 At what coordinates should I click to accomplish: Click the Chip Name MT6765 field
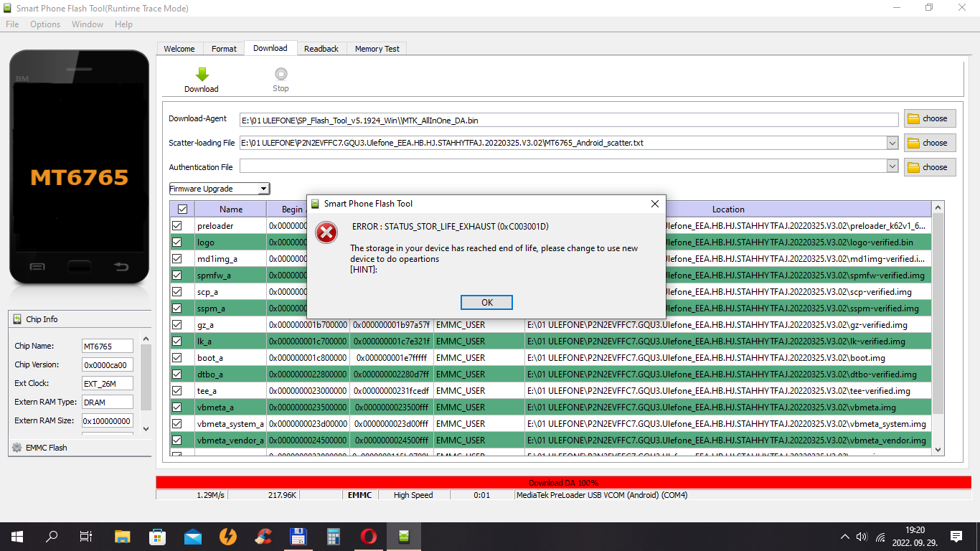pyautogui.click(x=107, y=347)
